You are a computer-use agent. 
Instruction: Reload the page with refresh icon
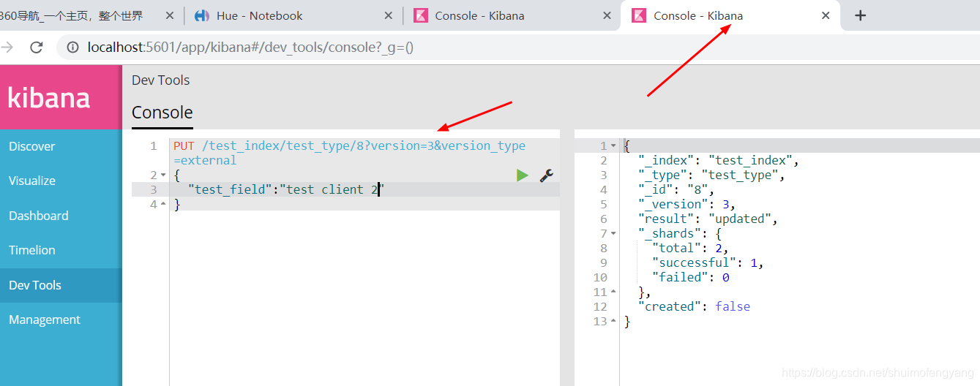pos(37,48)
